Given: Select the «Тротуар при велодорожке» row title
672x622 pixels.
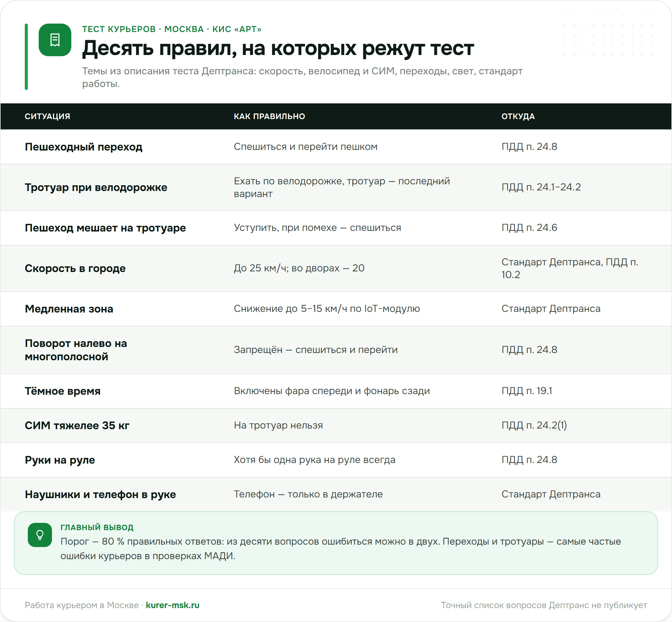Looking at the screenshot, I should (x=96, y=187).
